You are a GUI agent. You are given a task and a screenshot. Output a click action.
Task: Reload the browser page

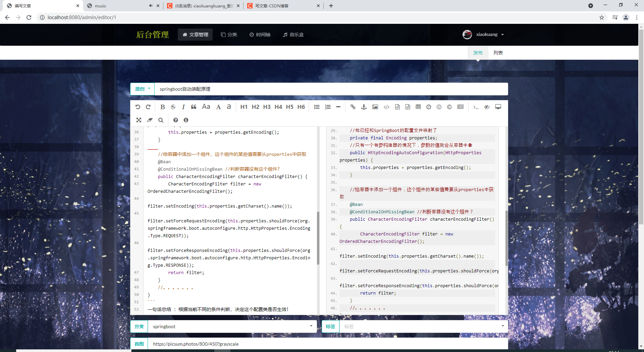pyautogui.click(x=29, y=17)
